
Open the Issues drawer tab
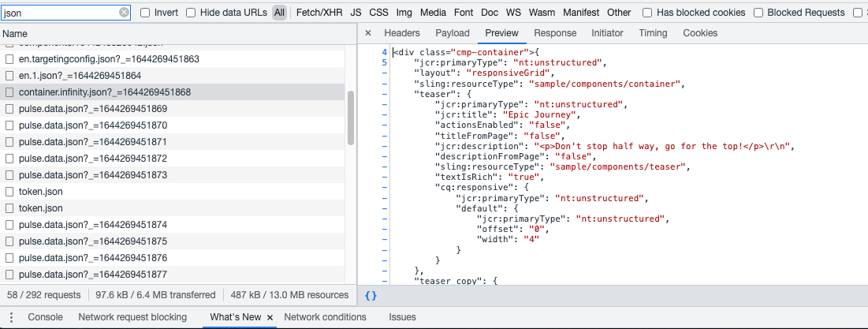click(402, 317)
